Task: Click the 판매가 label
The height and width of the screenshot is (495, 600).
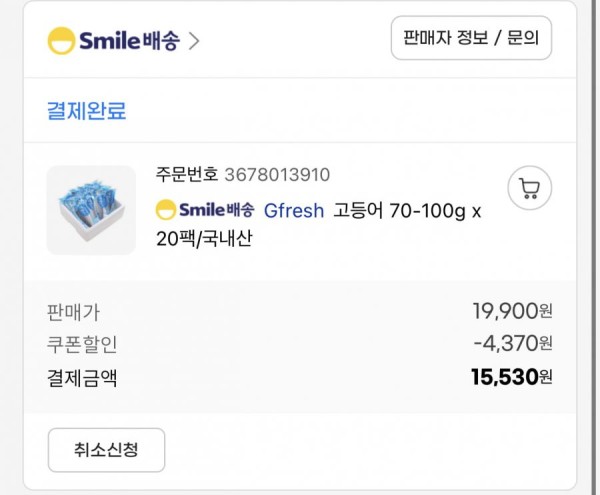Action: (x=73, y=312)
